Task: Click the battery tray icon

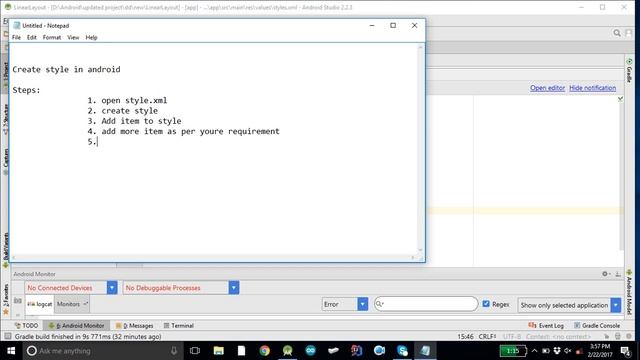Action: point(546,351)
